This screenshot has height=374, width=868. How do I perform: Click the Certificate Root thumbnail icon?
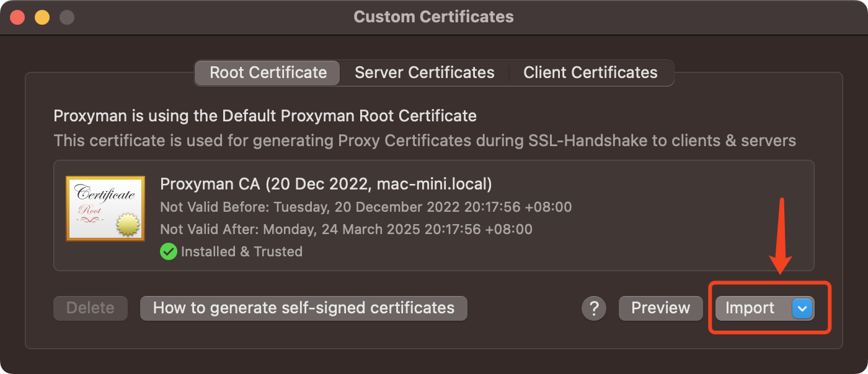pos(105,208)
